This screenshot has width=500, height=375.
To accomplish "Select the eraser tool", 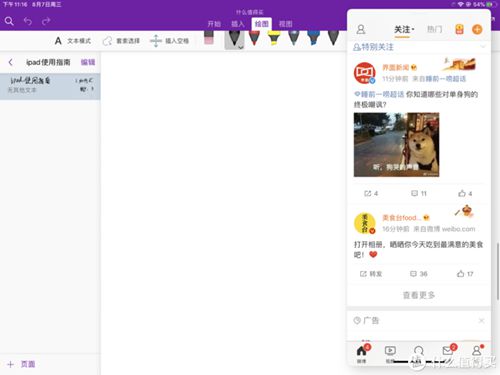I will [x=209, y=37].
